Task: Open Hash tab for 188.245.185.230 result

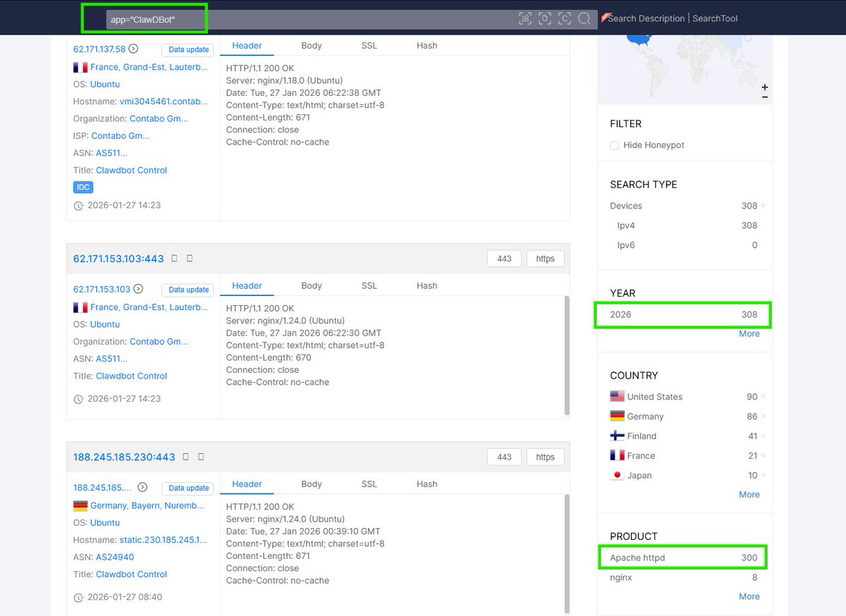Action: [x=427, y=484]
